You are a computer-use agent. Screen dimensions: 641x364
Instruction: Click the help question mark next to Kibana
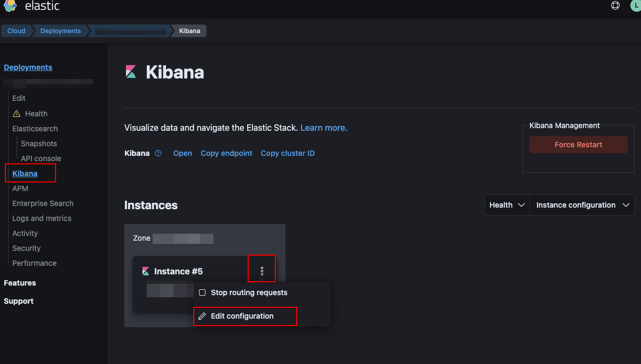(158, 153)
